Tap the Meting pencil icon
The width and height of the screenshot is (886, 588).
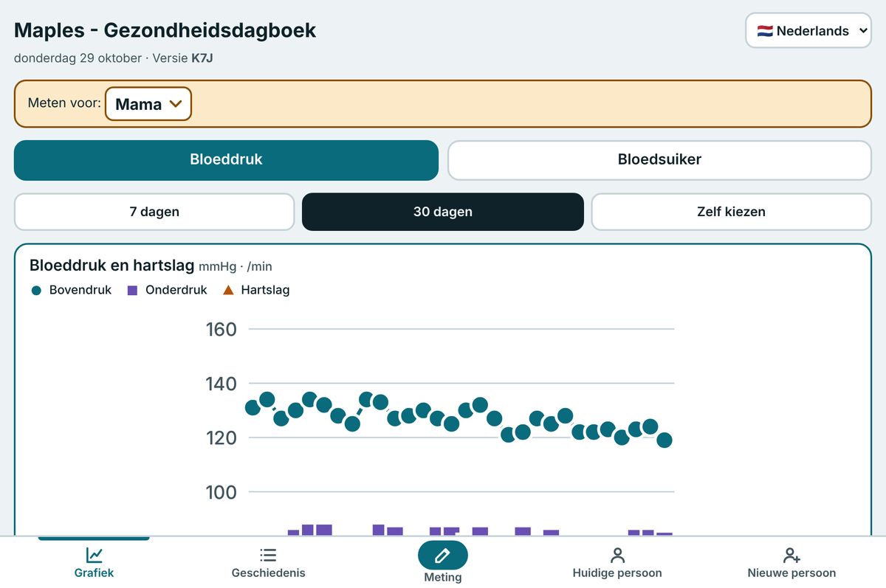(443, 555)
